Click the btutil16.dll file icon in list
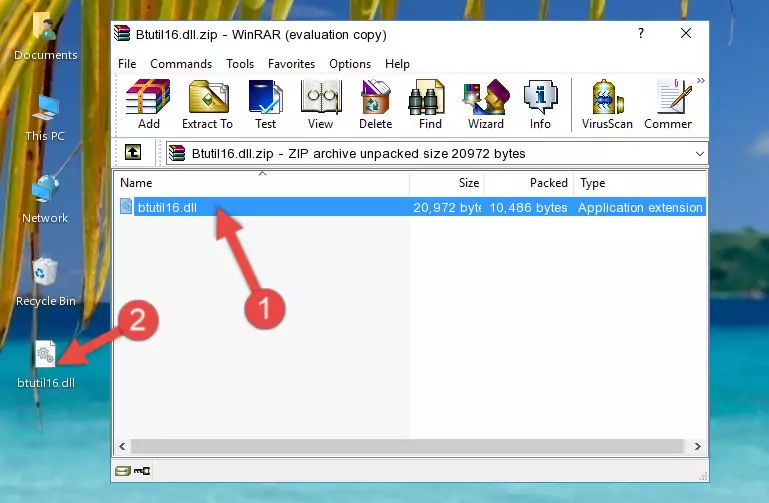 click(126, 207)
